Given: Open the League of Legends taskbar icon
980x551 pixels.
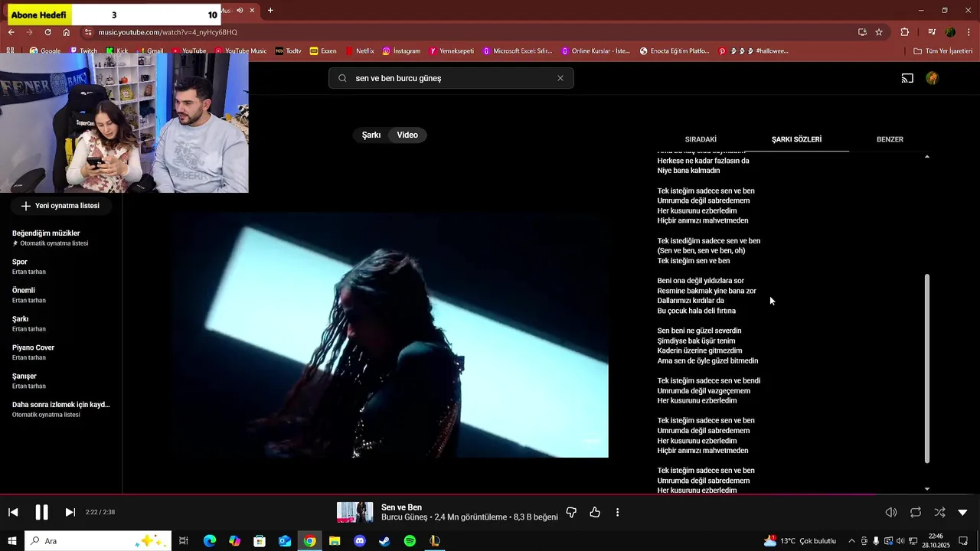Looking at the screenshot, I should click(434, 541).
